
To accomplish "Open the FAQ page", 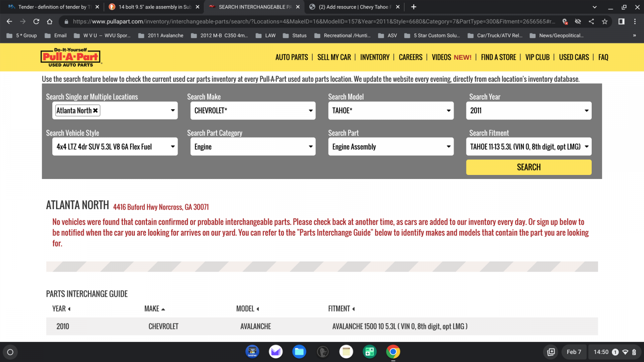I will 603,57.
